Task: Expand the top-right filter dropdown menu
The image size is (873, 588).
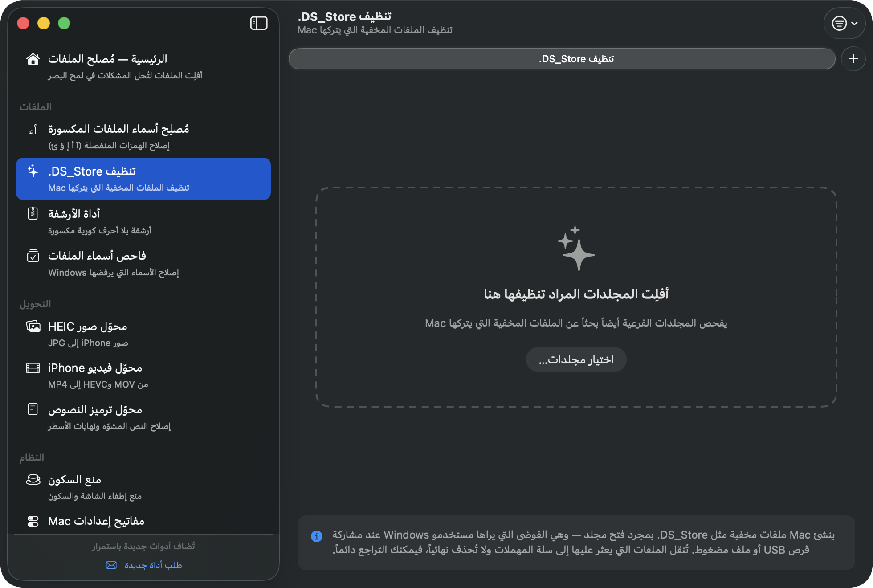Action: [844, 23]
